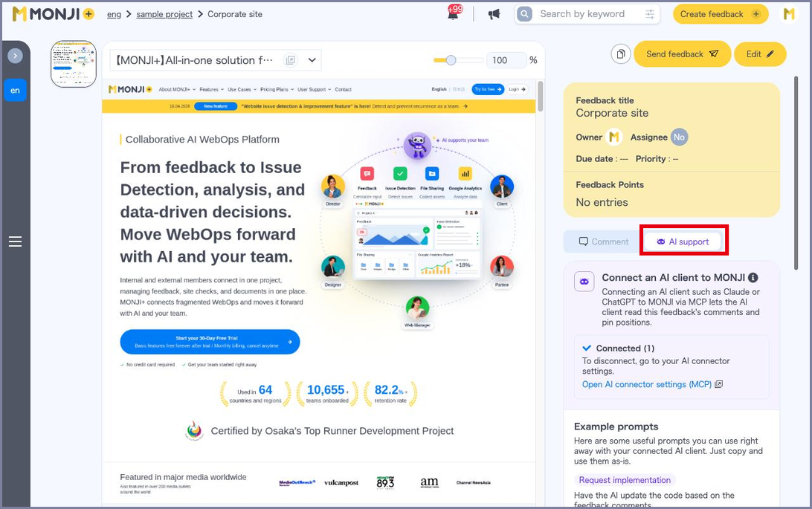812x509 pixels.
Task: Open the Contact menu item in the preview
Action: click(343, 89)
